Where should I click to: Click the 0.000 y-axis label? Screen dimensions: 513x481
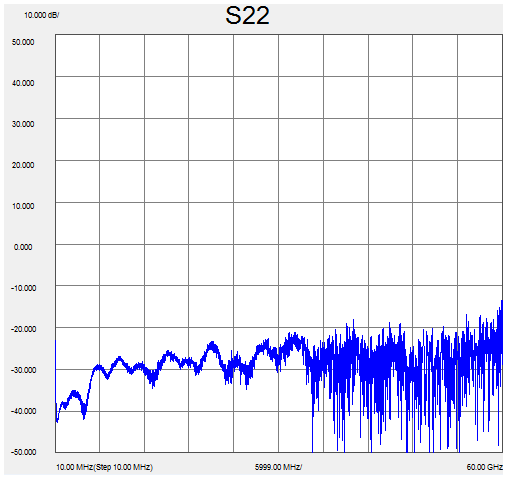23,247
